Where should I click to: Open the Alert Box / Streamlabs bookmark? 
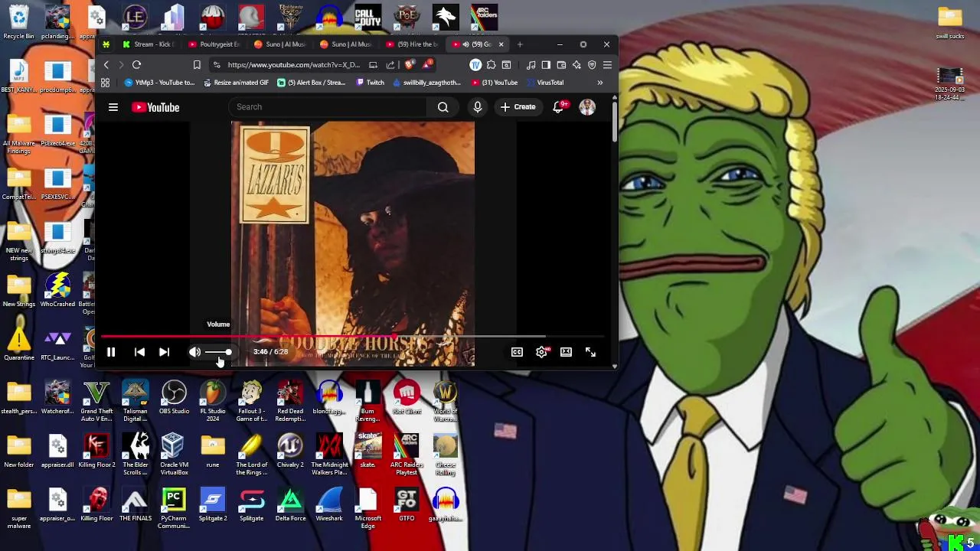(x=312, y=83)
